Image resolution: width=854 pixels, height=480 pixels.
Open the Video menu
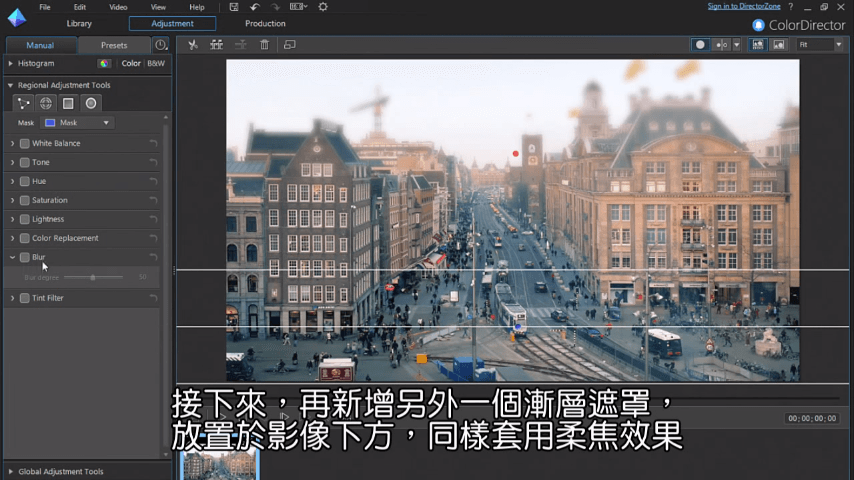point(118,7)
